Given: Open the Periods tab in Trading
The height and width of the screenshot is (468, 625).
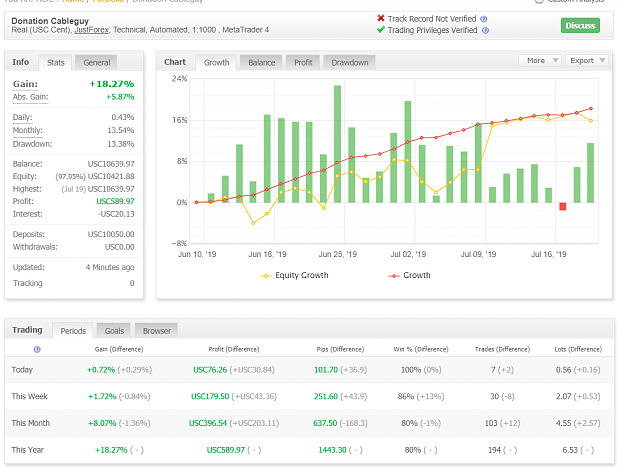Looking at the screenshot, I should point(73,331).
